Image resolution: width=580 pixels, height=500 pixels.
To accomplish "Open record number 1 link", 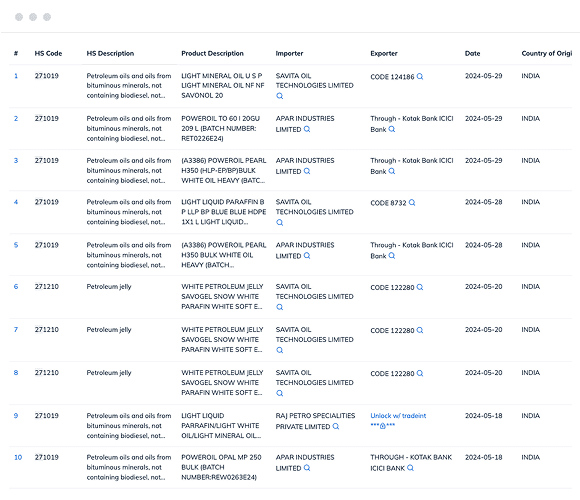I will pyautogui.click(x=16, y=76).
